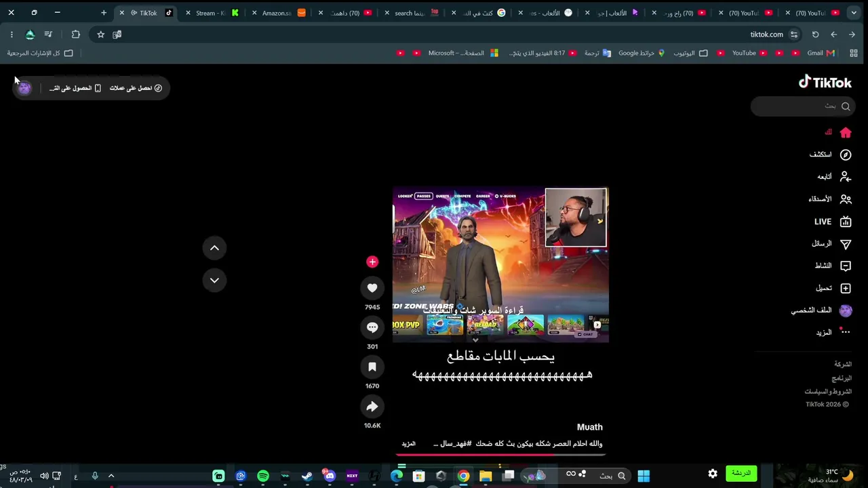Open the profile avatar at page top
This screenshot has width=868, height=488.
click(24, 88)
